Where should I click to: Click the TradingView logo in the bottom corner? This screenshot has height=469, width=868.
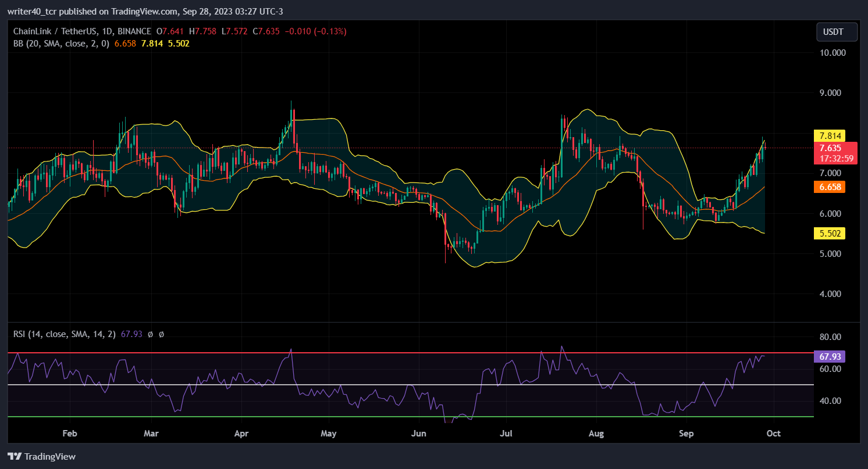point(41,456)
